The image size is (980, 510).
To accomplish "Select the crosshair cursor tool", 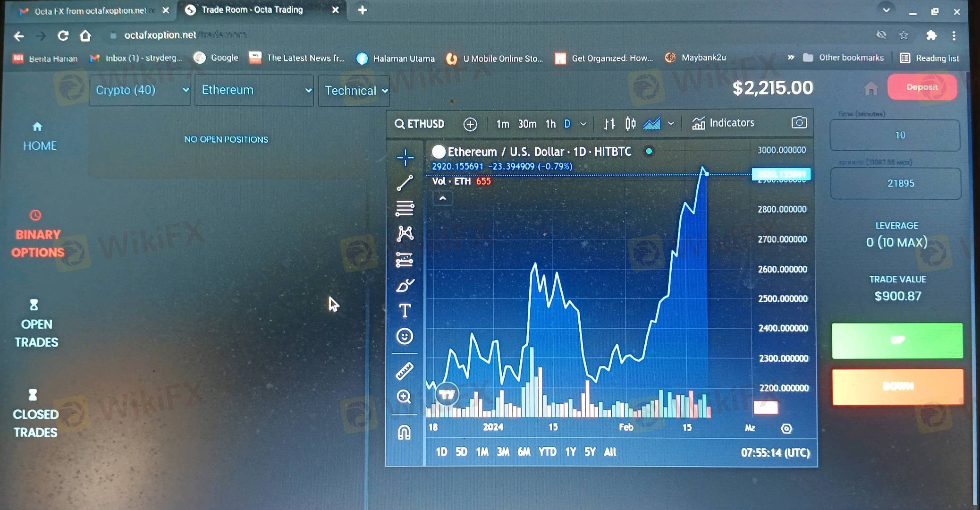I will pyautogui.click(x=405, y=158).
